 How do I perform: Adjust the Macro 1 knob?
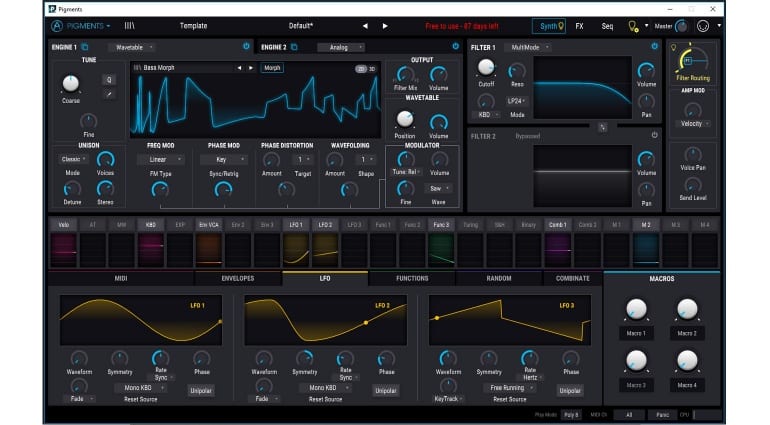coord(636,310)
